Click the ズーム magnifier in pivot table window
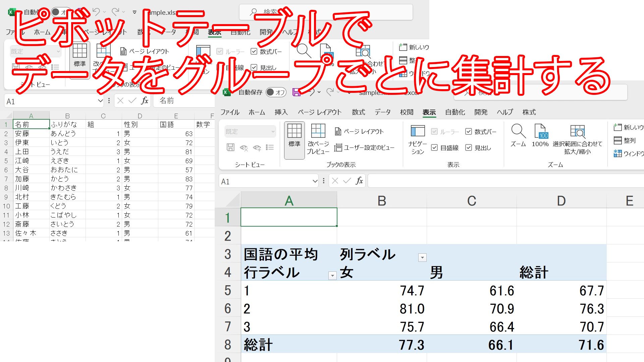 tap(518, 135)
